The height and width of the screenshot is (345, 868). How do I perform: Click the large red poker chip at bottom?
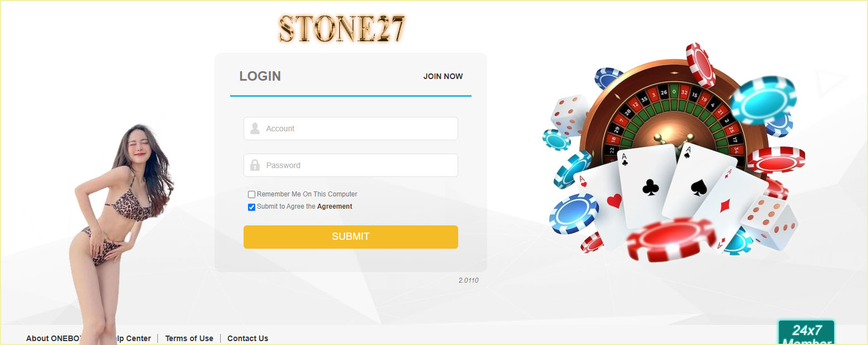(x=671, y=239)
